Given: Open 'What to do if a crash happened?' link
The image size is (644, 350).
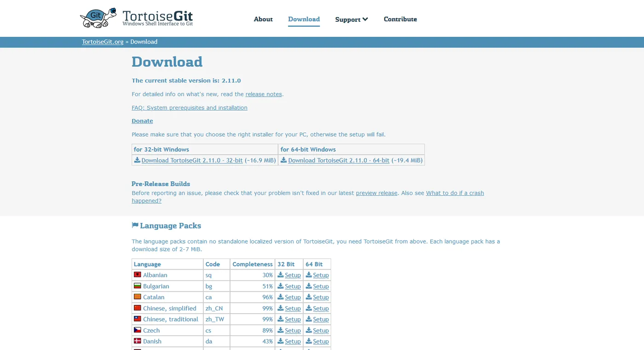Looking at the screenshot, I should (455, 193).
